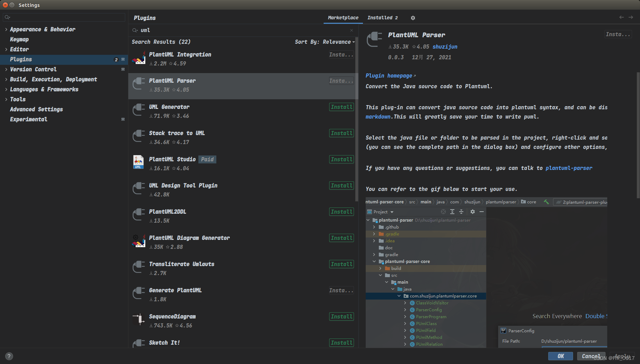This screenshot has width=640, height=364.
Task: Open the shuzijun vendor link
Action: coord(445,47)
